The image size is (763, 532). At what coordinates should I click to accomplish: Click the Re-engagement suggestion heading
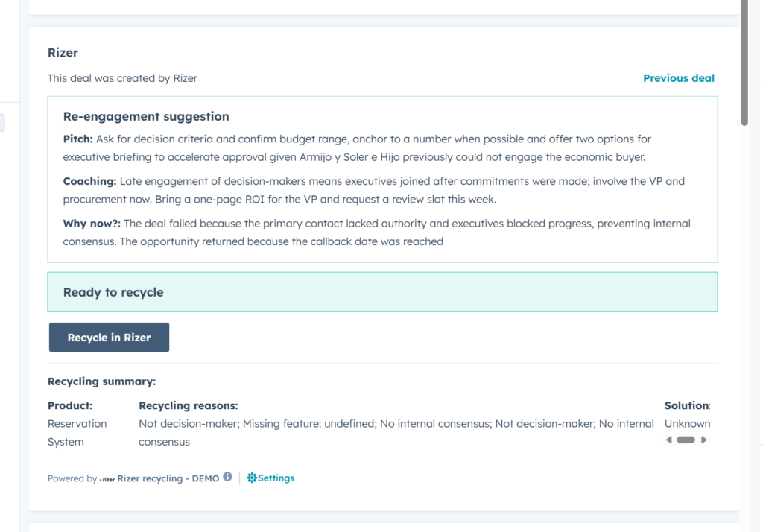click(146, 117)
